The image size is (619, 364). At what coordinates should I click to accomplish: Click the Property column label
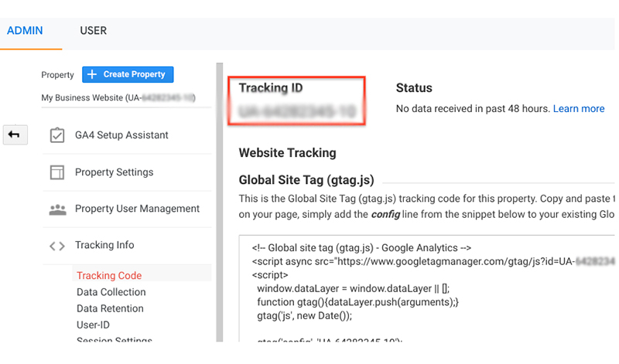click(57, 75)
